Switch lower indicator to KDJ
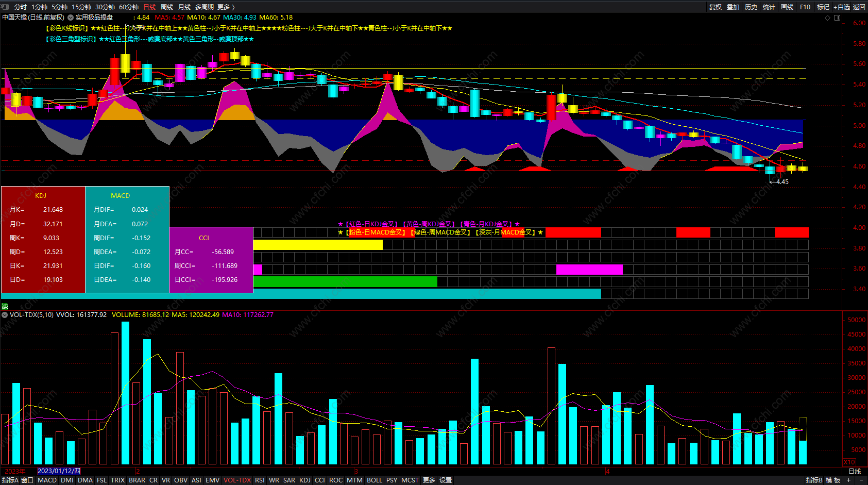 [305, 480]
